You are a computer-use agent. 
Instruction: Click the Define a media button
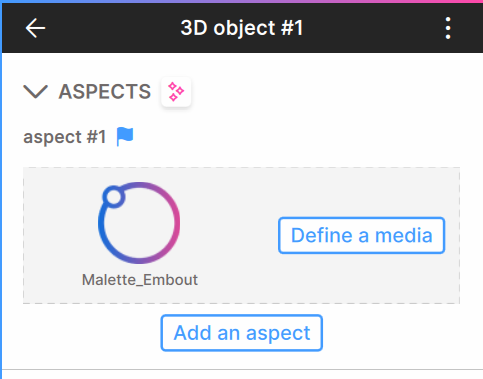point(361,235)
